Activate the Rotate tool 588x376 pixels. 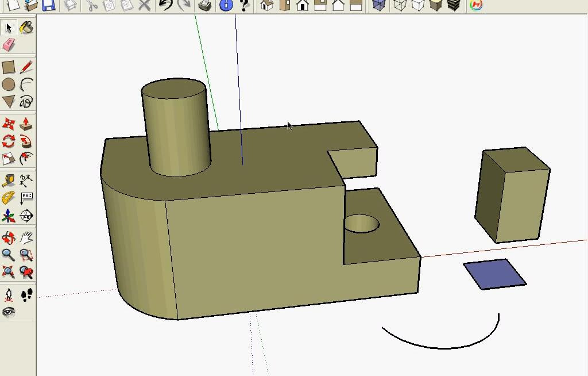pyautogui.click(x=9, y=141)
